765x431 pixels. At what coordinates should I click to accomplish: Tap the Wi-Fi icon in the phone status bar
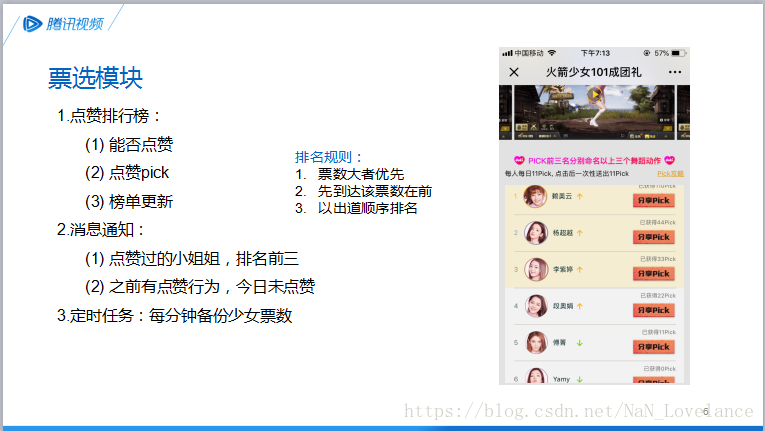pos(552,53)
